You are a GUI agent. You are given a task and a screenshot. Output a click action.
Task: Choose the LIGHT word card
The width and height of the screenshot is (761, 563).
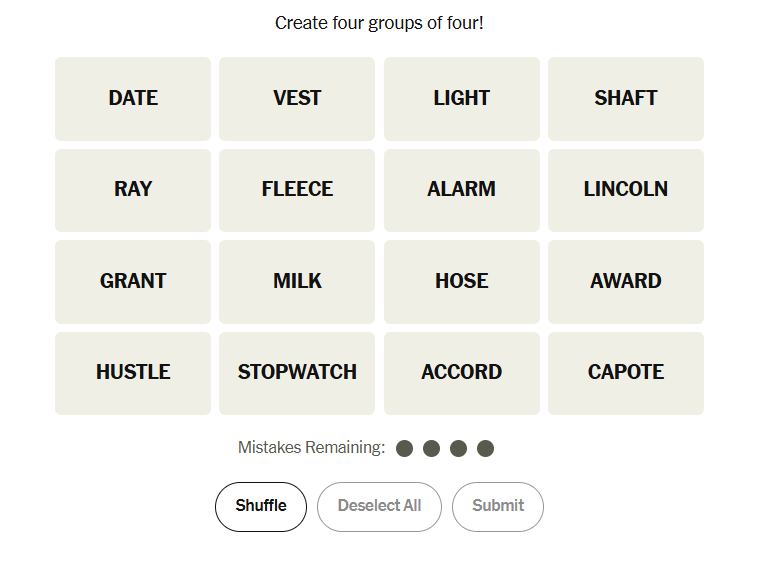pyautogui.click(x=461, y=98)
